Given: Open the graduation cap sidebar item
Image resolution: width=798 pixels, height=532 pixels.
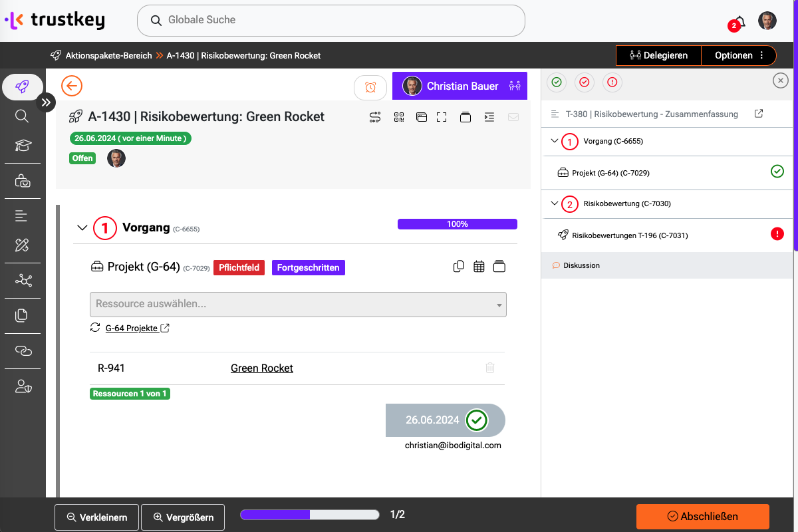Looking at the screenshot, I should (22, 146).
